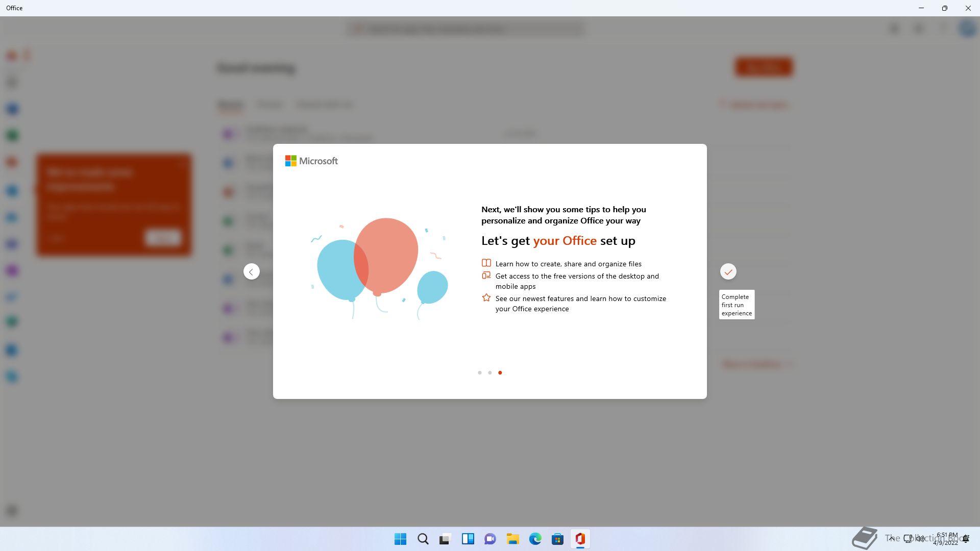Open taskbar Search
The width and height of the screenshot is (980, 551).
[423, 539]
